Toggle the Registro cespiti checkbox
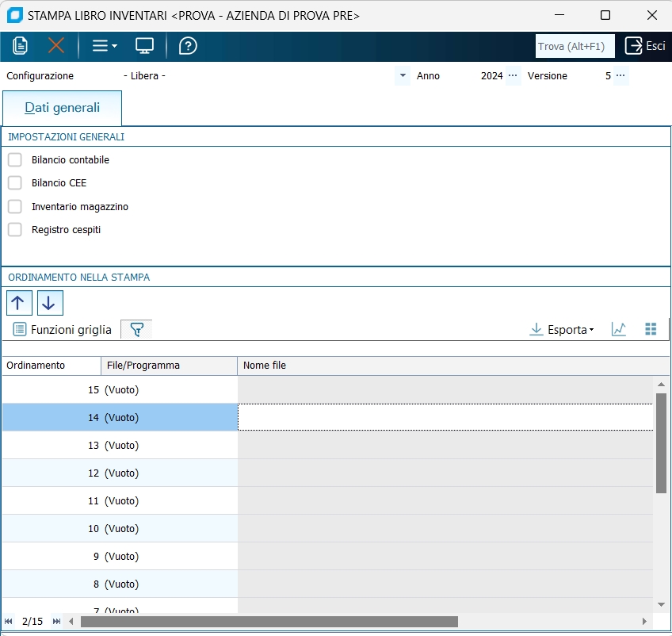The width and height of the screenshot is (672, 636). pos(15,230)
